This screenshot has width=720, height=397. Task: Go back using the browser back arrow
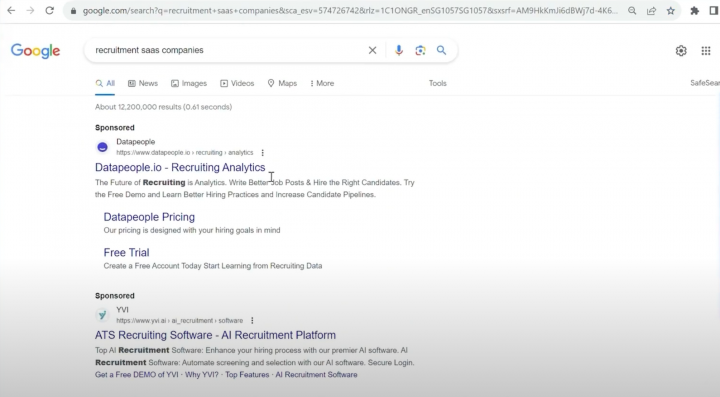coord(11,11)
